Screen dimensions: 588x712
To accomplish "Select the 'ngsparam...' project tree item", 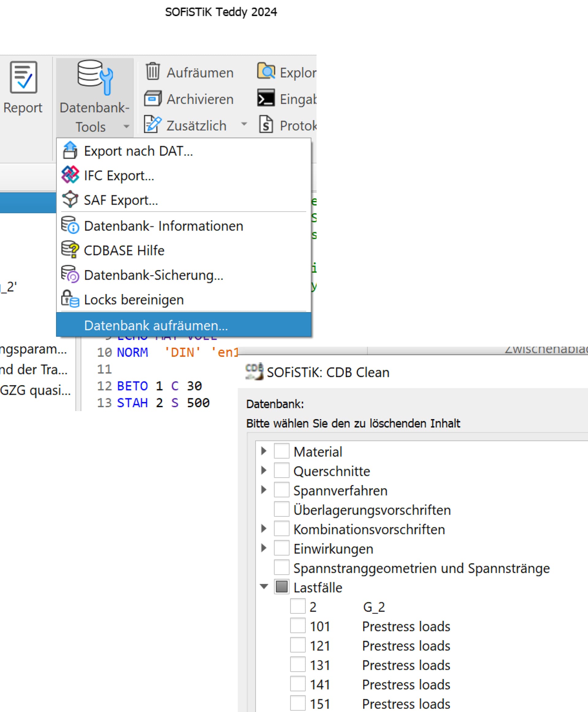I will [33, 349].
